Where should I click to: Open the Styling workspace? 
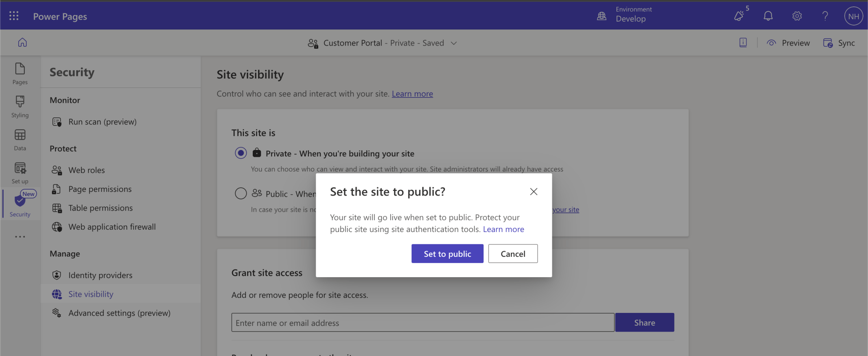[20, 106]
